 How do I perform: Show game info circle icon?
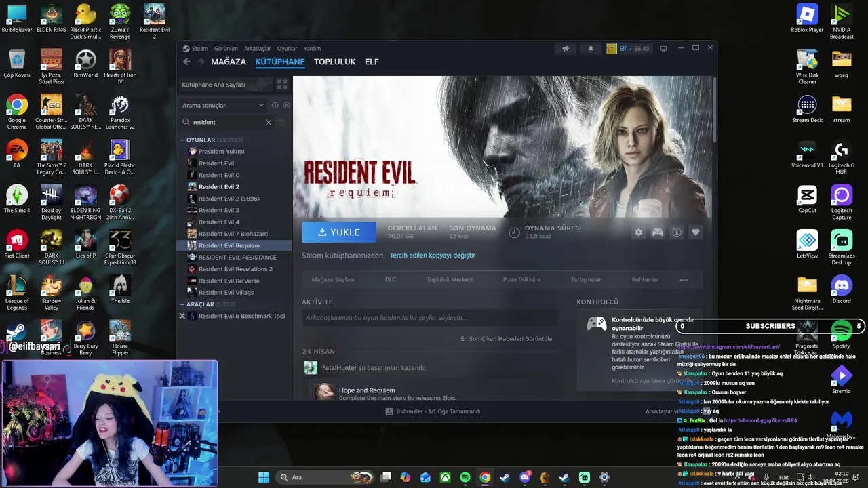tap(676, 232)
